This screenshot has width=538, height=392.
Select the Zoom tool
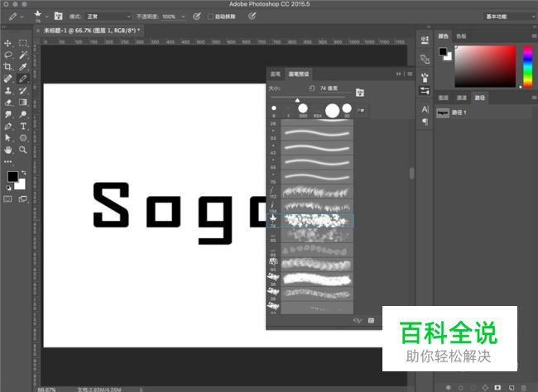coord(23,150)
